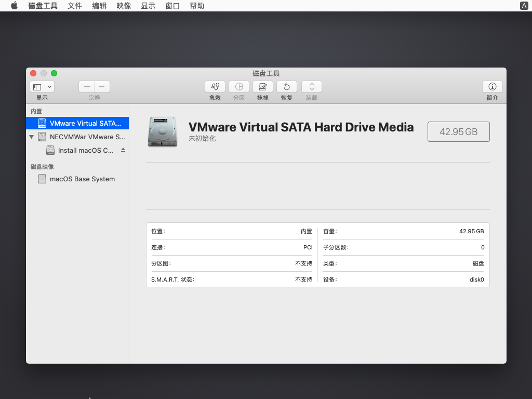Open the 映像 menu
Image resolution: width=532 pixels, height=399 pixels.
124,6
